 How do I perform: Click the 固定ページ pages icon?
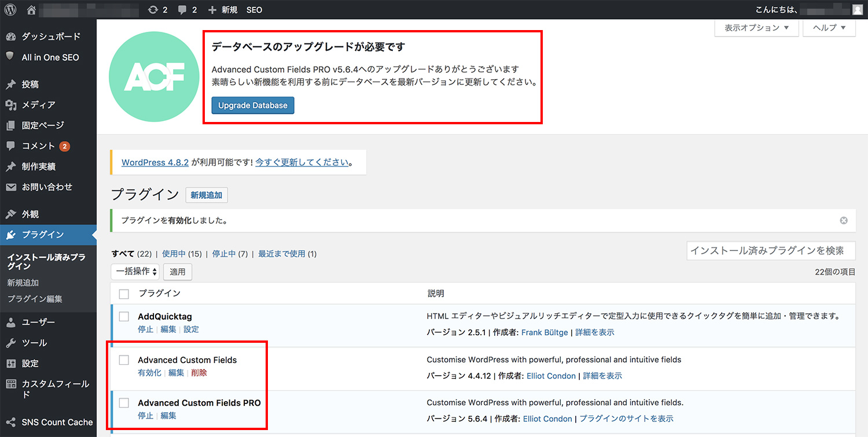pos(10,125)
